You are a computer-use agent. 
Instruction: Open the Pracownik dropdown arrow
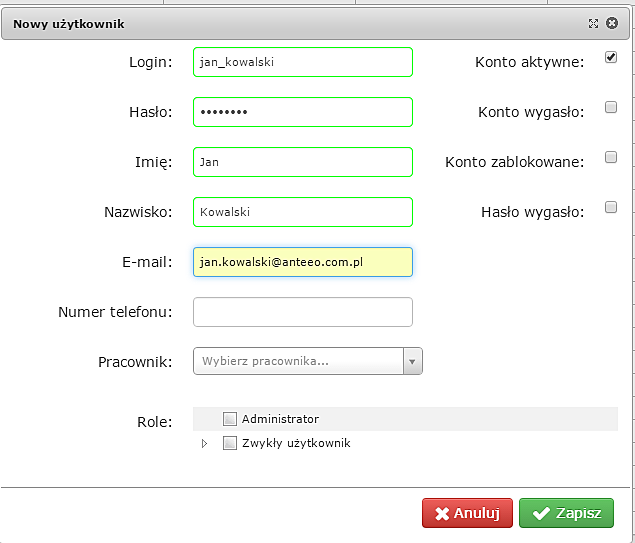tap(412, 361)
